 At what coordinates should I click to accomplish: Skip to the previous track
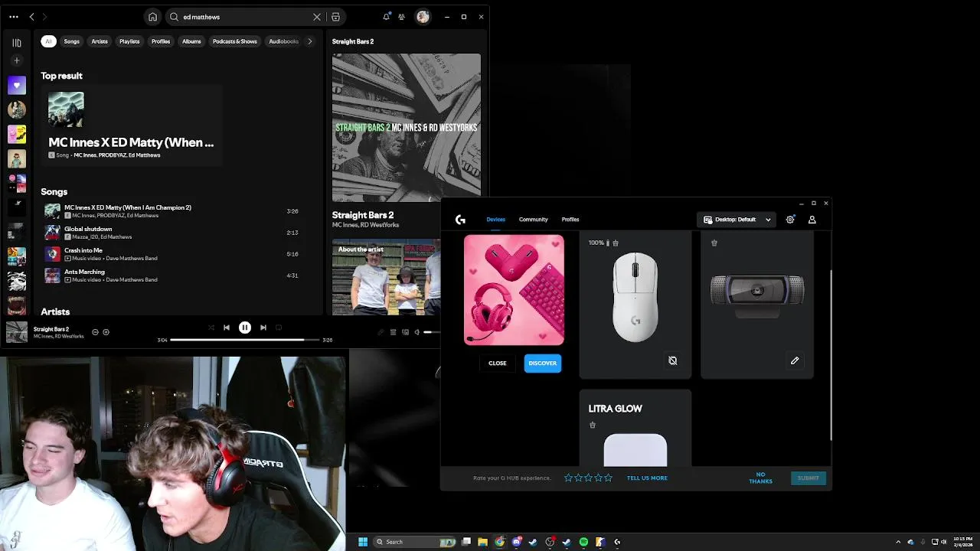pyautogui.click(x=227, y=328)
